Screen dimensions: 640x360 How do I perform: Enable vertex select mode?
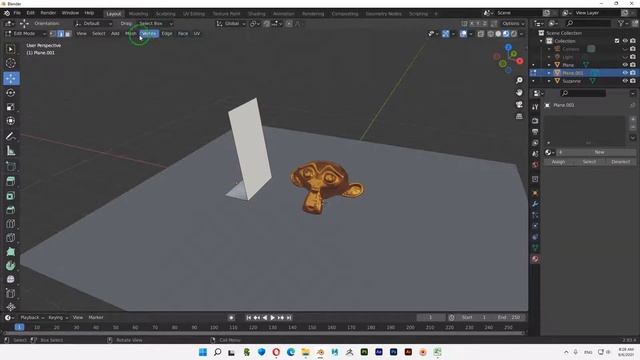tap(53, 33)
